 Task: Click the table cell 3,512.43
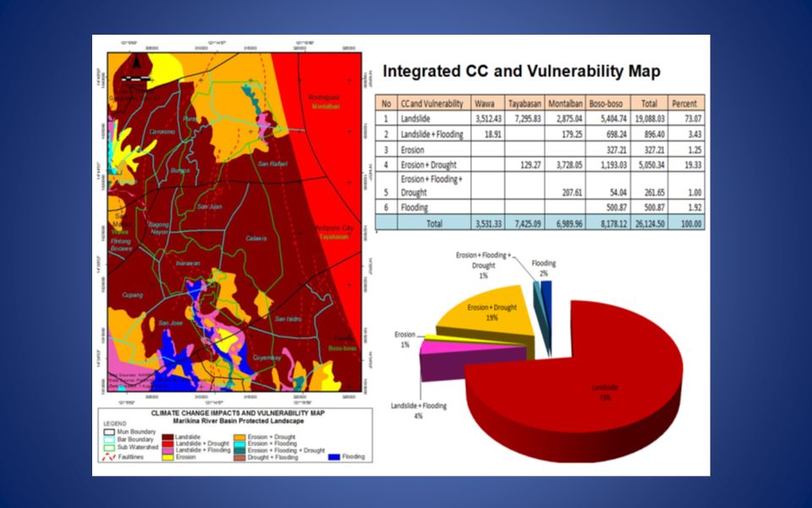point(488,119)
